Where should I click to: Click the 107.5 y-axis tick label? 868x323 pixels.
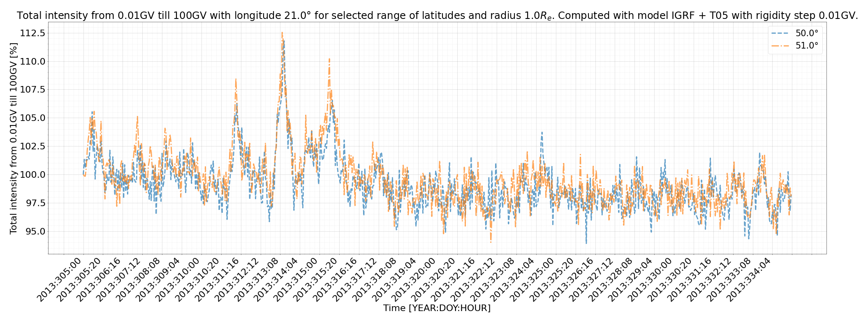coord(32,90)
